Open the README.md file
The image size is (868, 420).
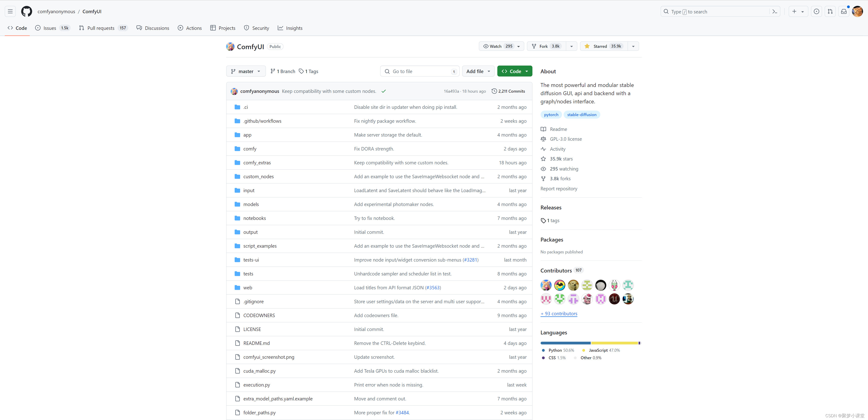[256, 343]
